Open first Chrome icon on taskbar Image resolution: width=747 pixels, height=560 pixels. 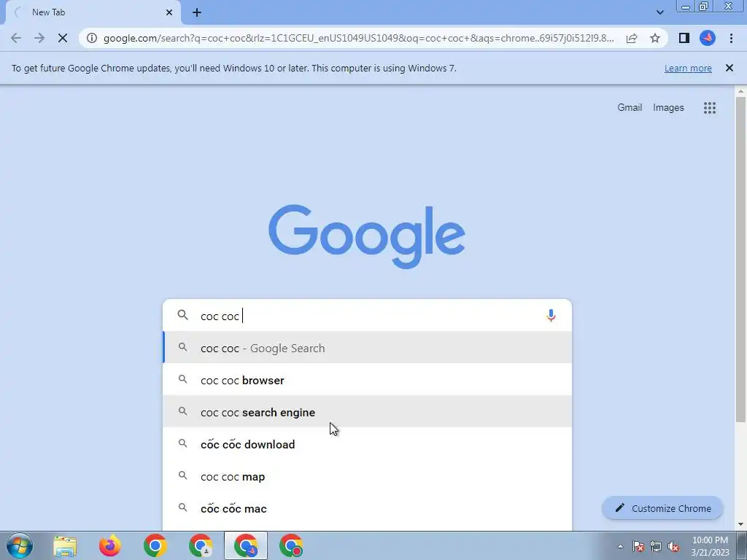click(x=155, y=545)
